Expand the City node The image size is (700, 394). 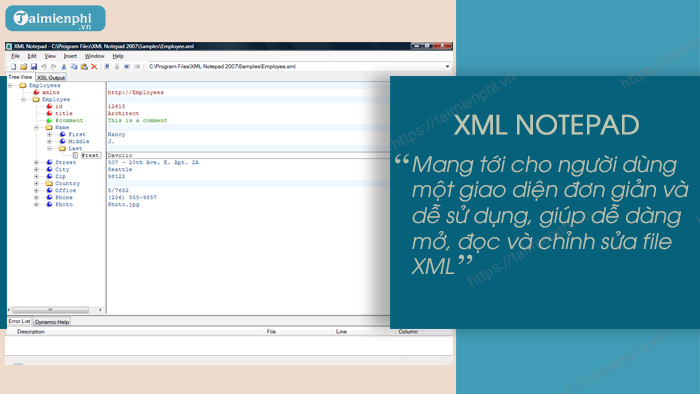point(36,170)
